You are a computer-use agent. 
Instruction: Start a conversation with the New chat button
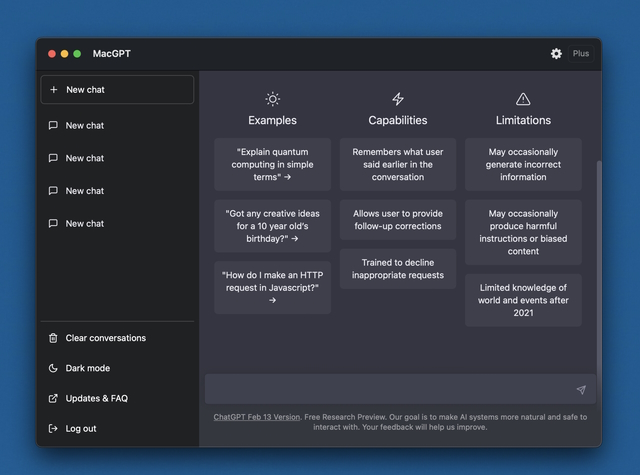[x=117, y=89]
